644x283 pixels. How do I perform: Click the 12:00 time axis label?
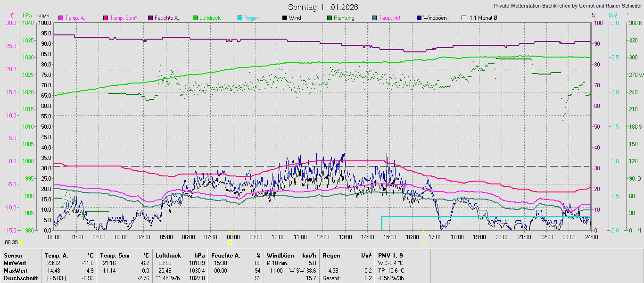pos(323,237)
